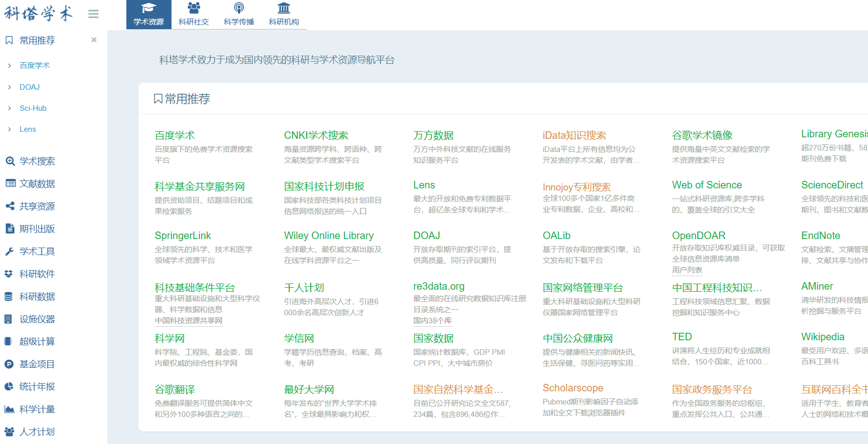Open sidebar menu item 基金项目
Viewport: 868px width, 444px height.
[37, 364]
